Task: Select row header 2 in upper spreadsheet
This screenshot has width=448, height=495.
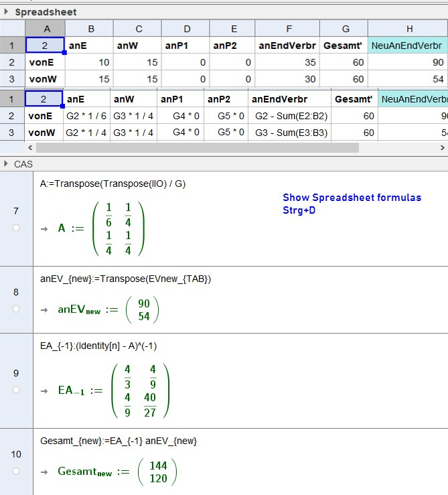Action: coord(12,62)
